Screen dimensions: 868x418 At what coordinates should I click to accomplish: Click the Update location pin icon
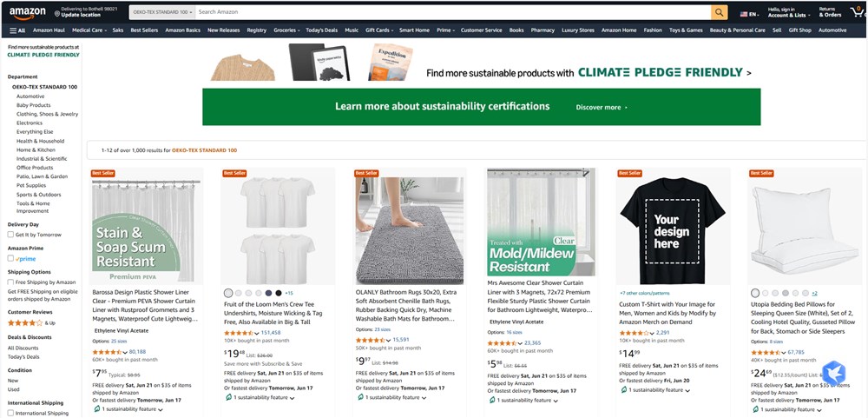57,15
